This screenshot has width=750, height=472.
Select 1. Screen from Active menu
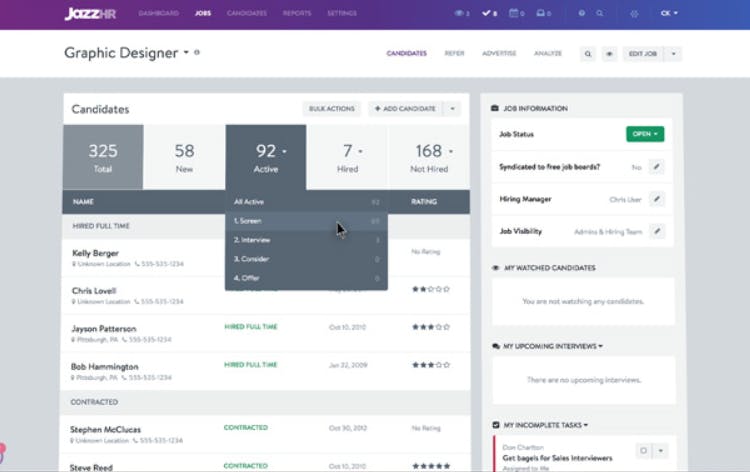306,221
